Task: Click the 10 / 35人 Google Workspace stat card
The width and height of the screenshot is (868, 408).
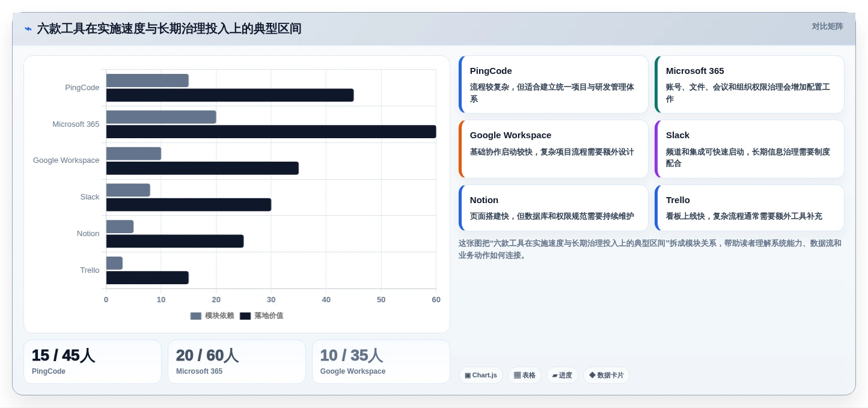Action: 381,362
